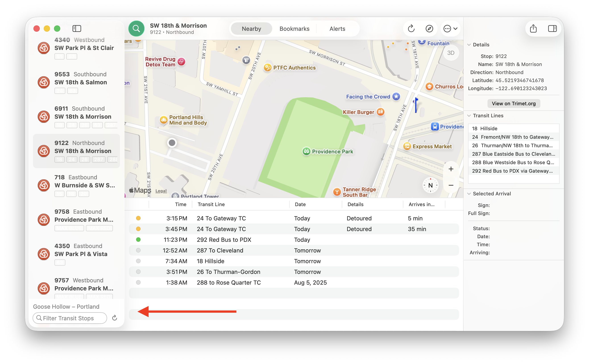Select the 3:15 PM 24 To Gateway TC arrival
The image size is (589, 364).
(x=294, y=218)
